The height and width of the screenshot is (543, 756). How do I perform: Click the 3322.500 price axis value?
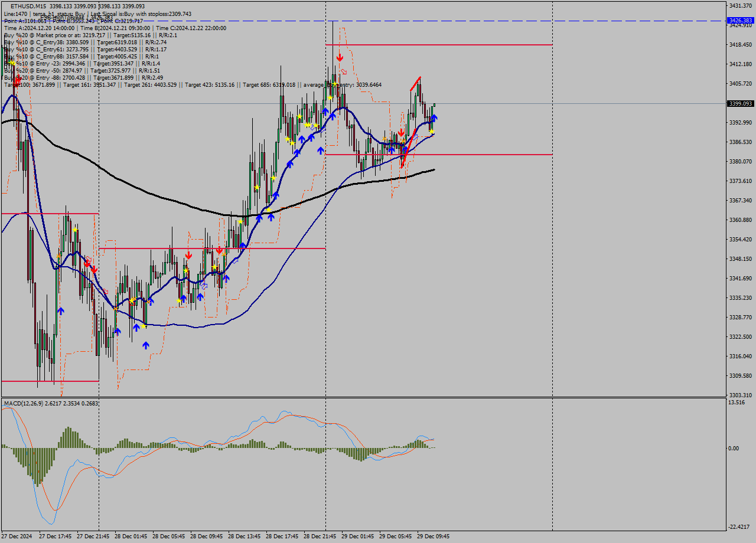(x=740, y=336)
